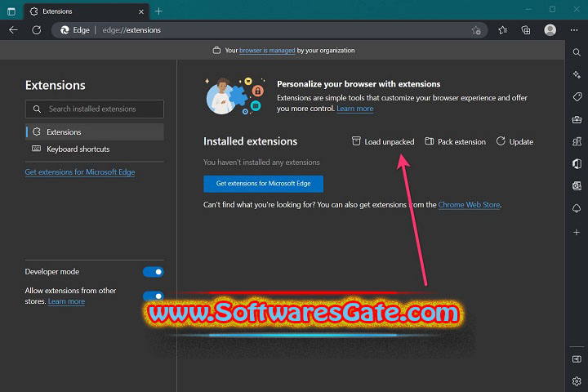Add this page to favorites star icon
The image size is (588, 392).
click(476, 30)
